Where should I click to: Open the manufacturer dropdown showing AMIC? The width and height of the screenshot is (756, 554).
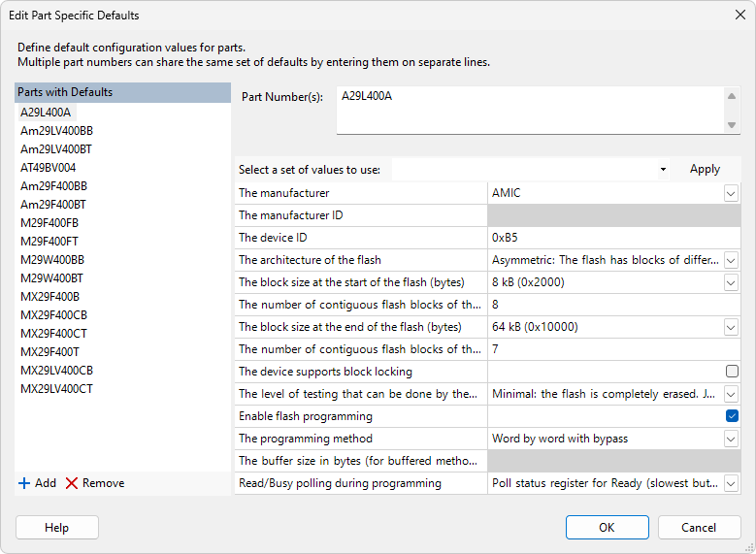tap(731, 193)
